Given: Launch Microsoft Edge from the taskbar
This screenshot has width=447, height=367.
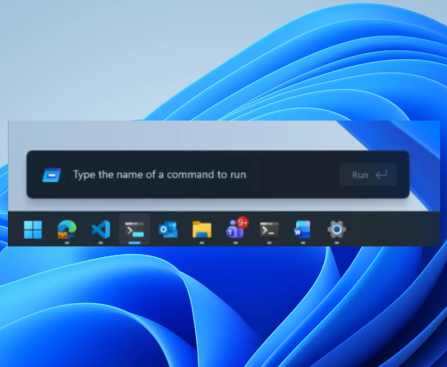Looking at the screenshot, I should (67, 230).
